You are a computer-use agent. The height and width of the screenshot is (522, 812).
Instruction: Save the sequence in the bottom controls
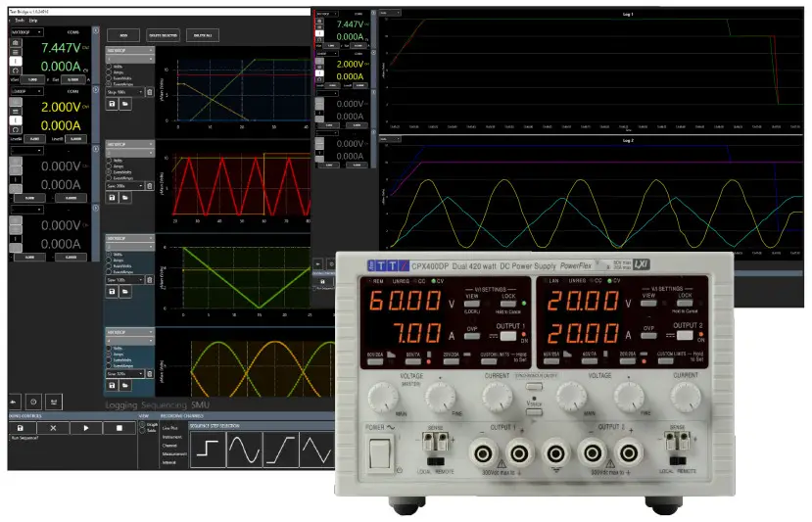point(21,428)
